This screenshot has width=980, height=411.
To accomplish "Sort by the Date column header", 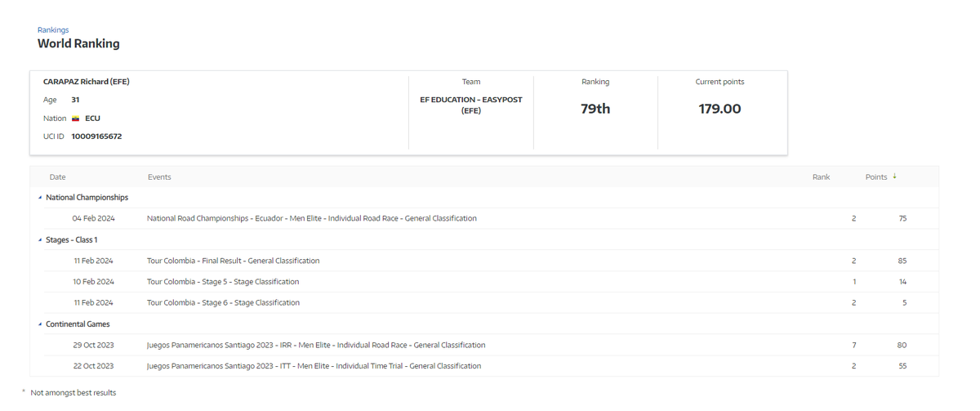I will tap(57, 177).
